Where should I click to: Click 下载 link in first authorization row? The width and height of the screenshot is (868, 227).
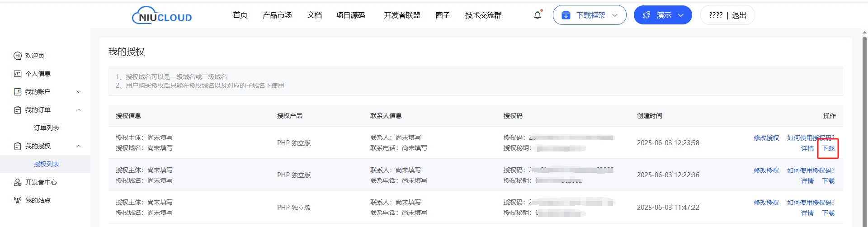tap(828, 148)
